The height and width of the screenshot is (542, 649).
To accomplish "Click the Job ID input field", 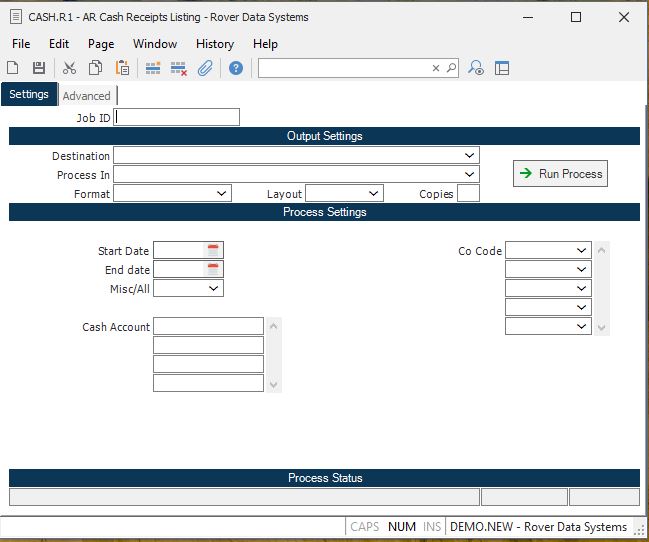I will pos(177,117).
